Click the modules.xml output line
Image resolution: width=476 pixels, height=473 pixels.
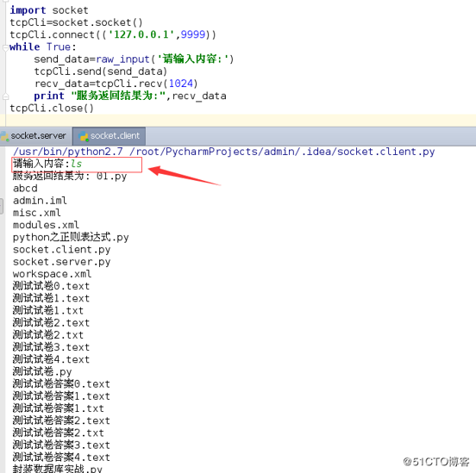pyautogui.click(x=46, y=225)
